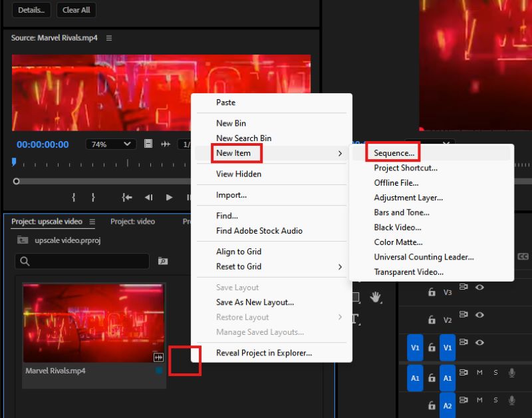Switch to the Project: video tab

tap(132, 221)
